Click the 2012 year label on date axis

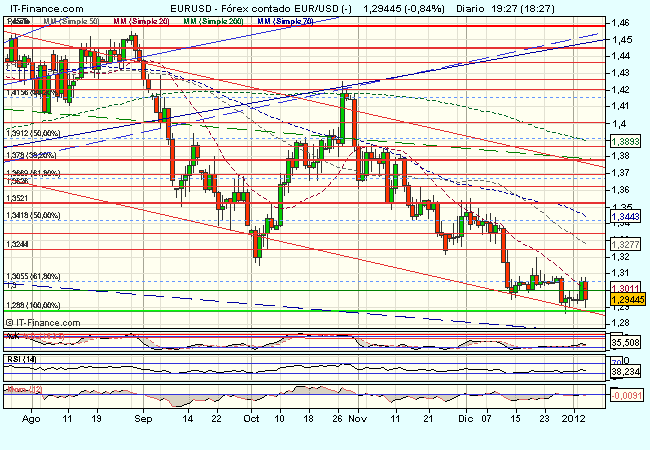coord(574,419)
